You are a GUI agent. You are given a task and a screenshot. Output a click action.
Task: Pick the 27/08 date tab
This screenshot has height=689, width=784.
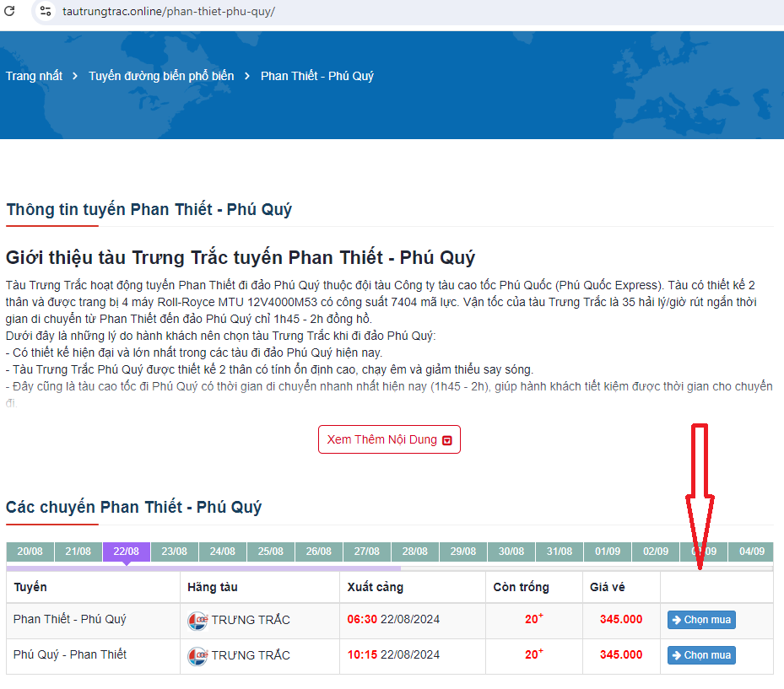pos(366,551)
